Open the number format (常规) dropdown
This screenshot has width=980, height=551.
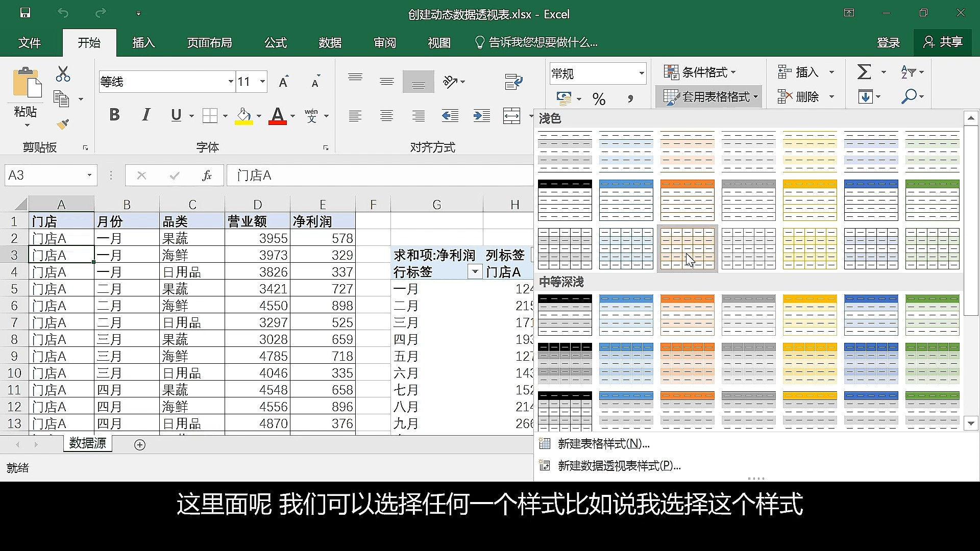coord(641,73)
